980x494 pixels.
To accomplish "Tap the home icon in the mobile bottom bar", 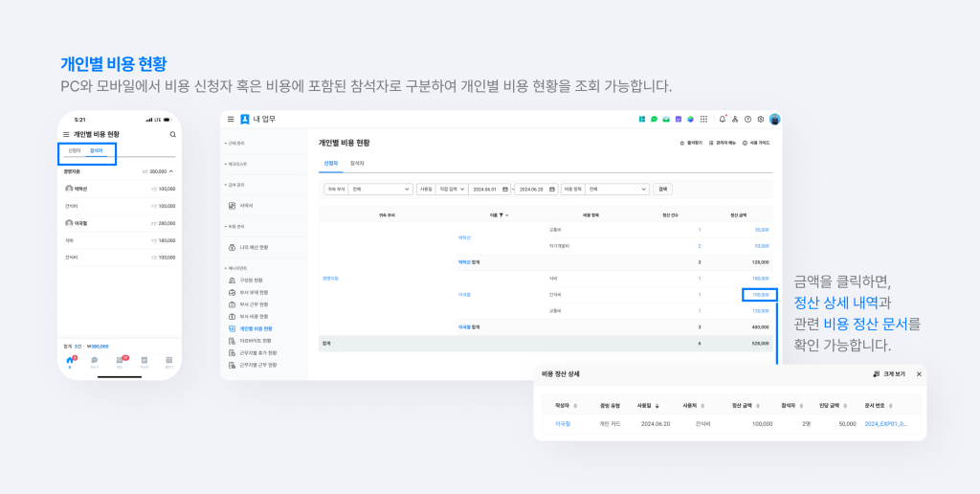I will [x=70, y=360].
